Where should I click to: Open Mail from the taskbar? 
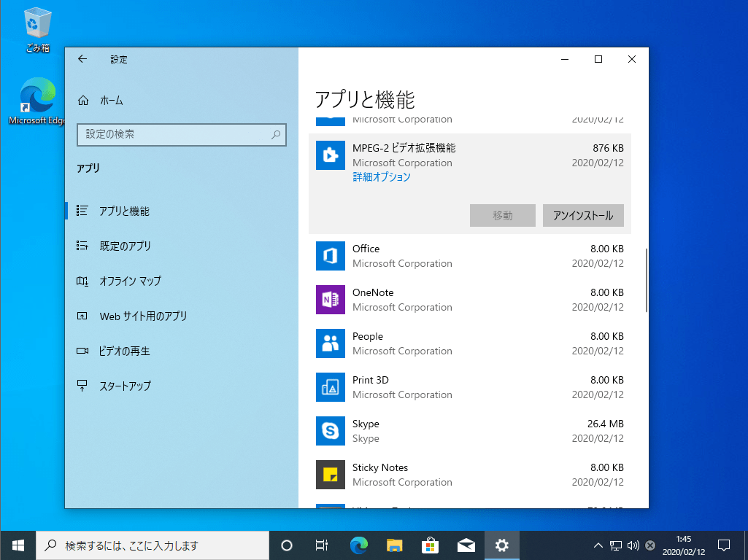466,545
